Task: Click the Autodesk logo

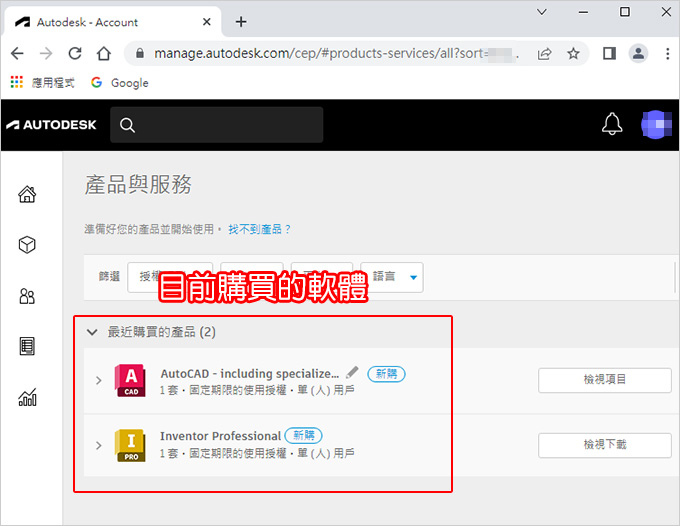Action: pos(51,125)
